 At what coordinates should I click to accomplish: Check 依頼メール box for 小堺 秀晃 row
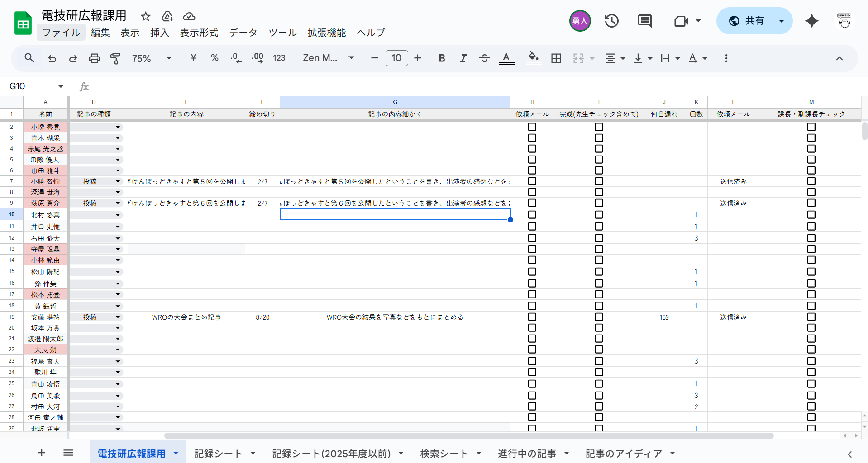532,127
